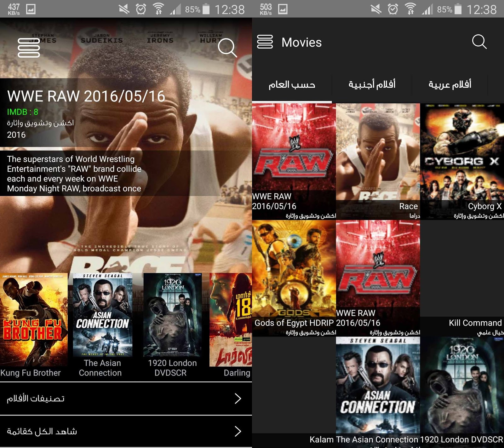Switch to the أفلام أجنبية tab
Screen dimensions: 504x448
point(372,84)
